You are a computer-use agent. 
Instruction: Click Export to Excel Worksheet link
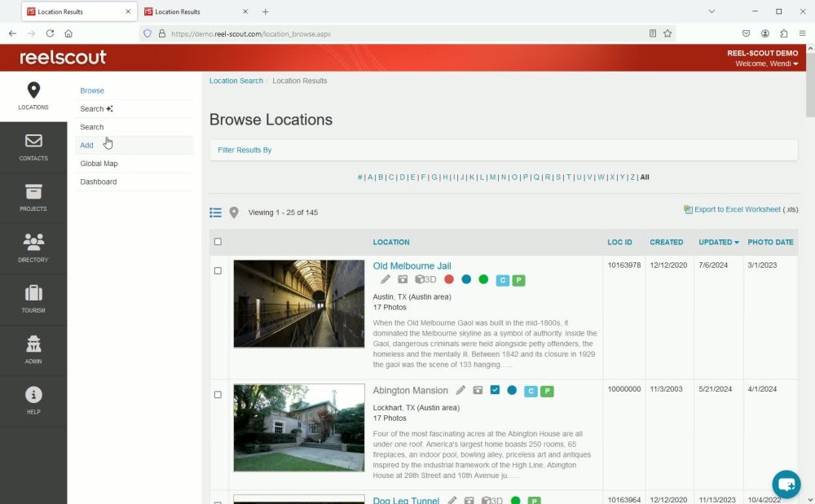click(737, 209)
